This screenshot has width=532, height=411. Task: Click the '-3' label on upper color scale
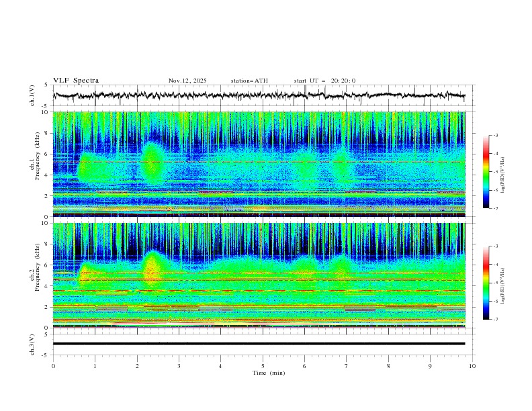pyautogui.click(x=496, y=135)
